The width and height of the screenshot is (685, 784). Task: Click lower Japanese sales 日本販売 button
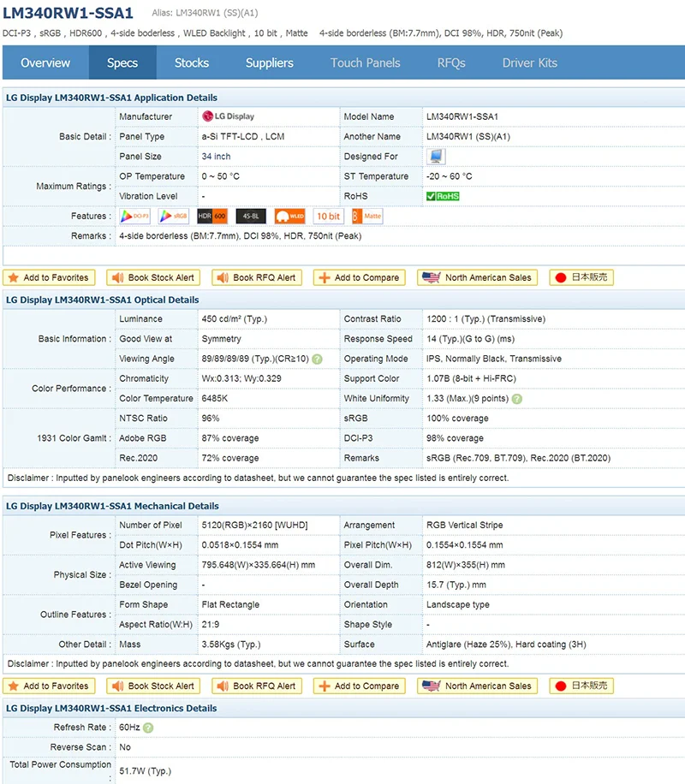point(581,686)
